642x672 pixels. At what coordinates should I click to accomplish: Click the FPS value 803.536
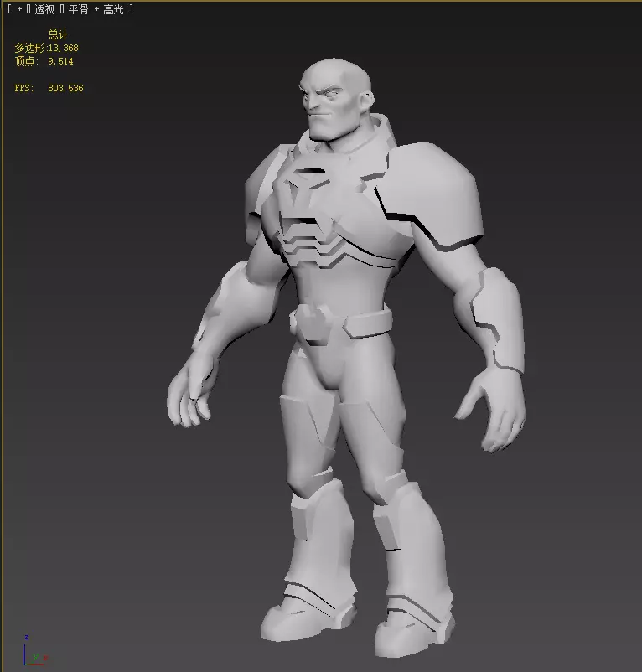[x=65, y=88]
